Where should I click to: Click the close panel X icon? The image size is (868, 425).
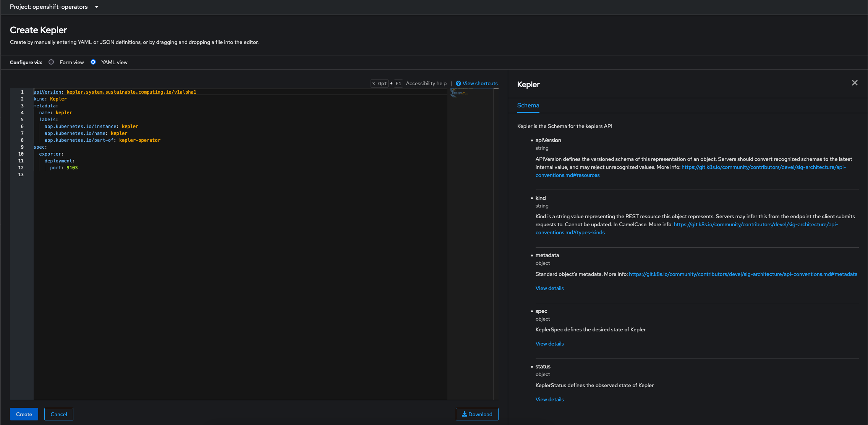click(855, 83)
